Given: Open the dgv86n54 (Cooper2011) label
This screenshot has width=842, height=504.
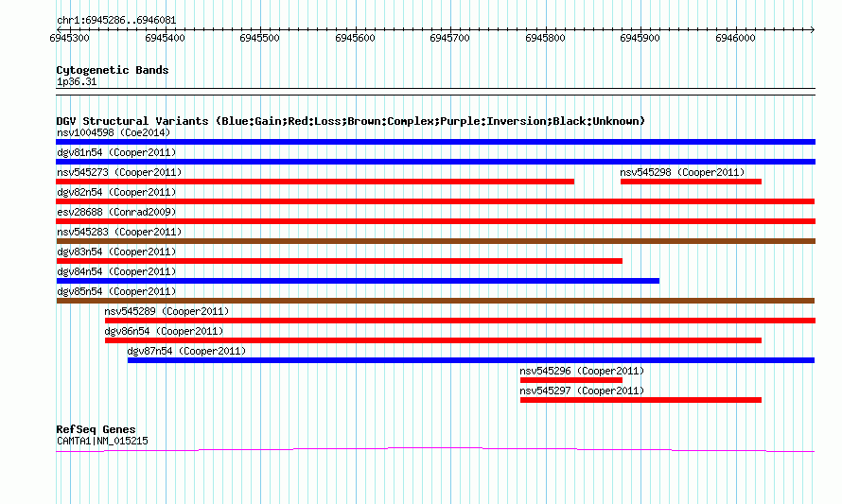Looking at the screenshot, I should pyautogui.click(x=164, y=331).
